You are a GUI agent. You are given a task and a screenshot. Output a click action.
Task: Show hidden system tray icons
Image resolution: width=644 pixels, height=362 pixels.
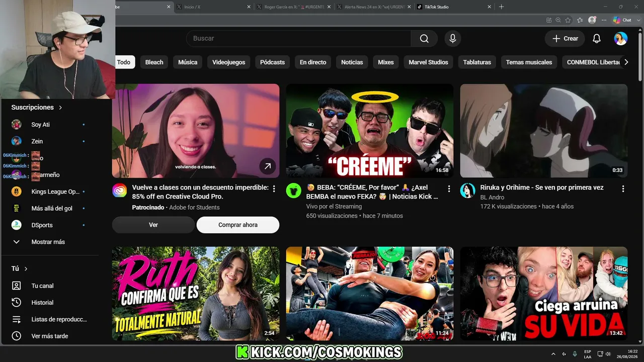tap(553, 354)
